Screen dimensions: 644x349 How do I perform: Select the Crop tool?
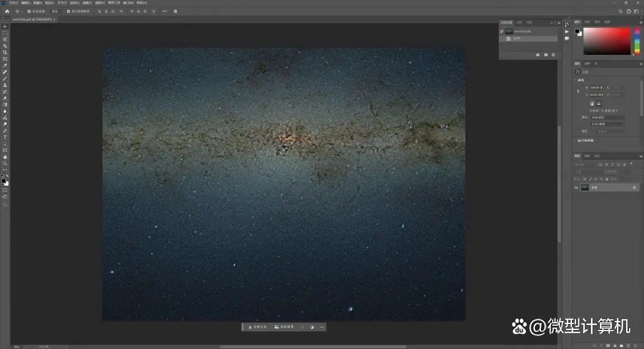click(5, 52)
